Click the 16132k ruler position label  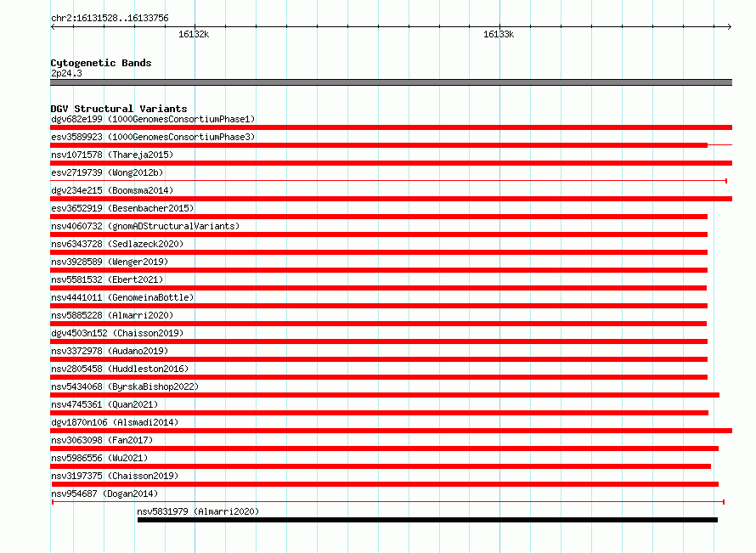194,34
